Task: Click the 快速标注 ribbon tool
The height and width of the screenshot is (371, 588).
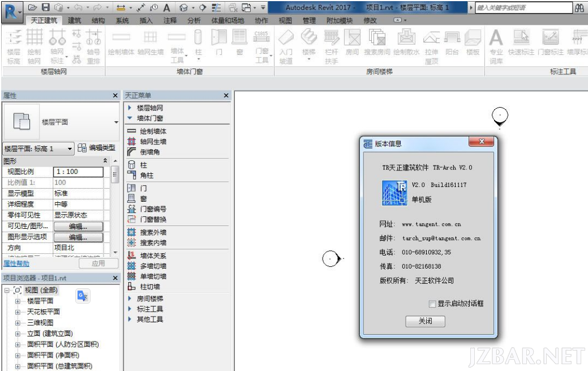Action: click(x=521, y=44)
